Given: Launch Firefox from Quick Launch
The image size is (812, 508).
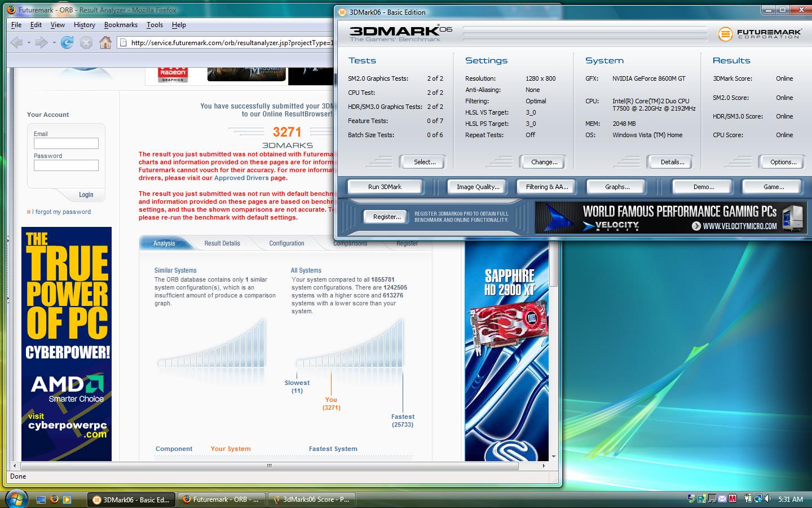Looking at the screenshot, I should click(54, 499).
